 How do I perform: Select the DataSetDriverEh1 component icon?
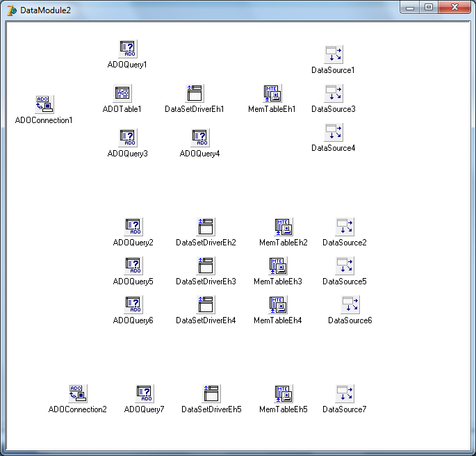tap(195, 93)
